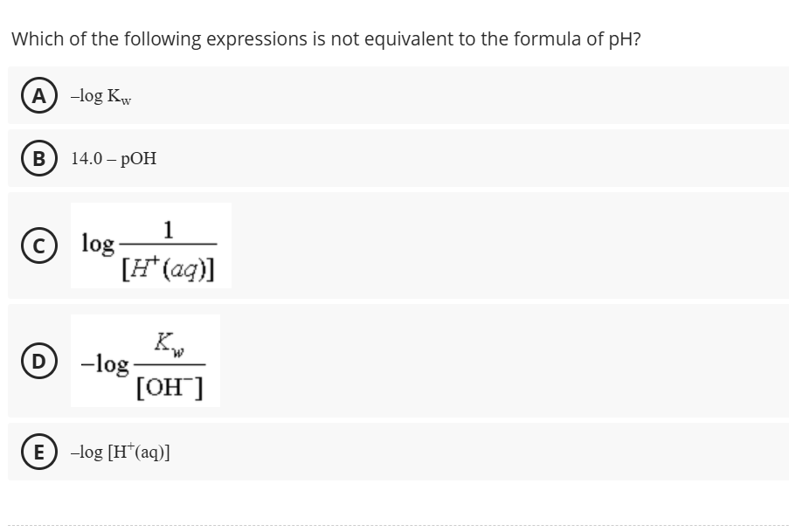Click the row containing negative log H+ aq
The image size is (789, 532).
[393, 452]
